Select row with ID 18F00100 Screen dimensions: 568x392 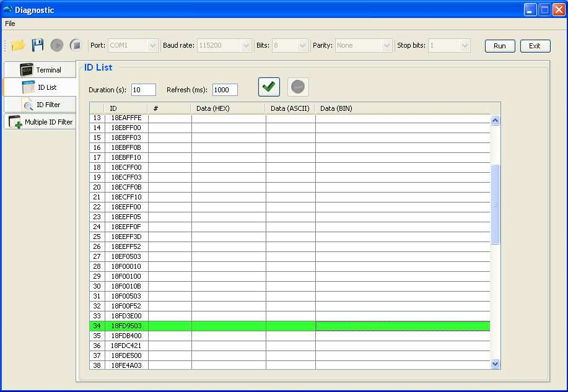pos(290,276)
